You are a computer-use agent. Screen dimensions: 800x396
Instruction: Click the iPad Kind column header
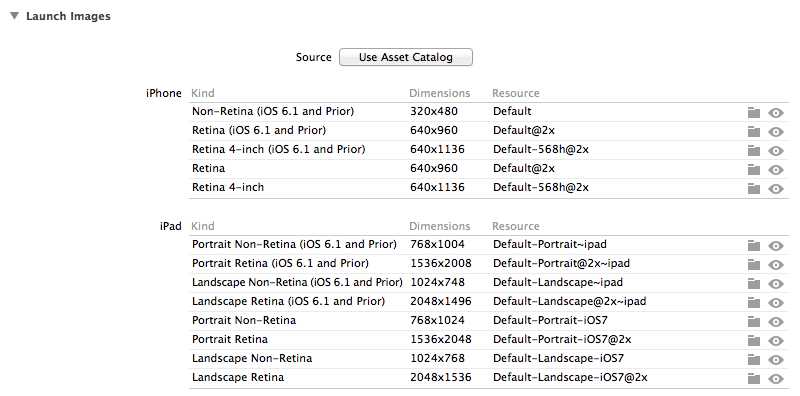[x=203, y=226]
